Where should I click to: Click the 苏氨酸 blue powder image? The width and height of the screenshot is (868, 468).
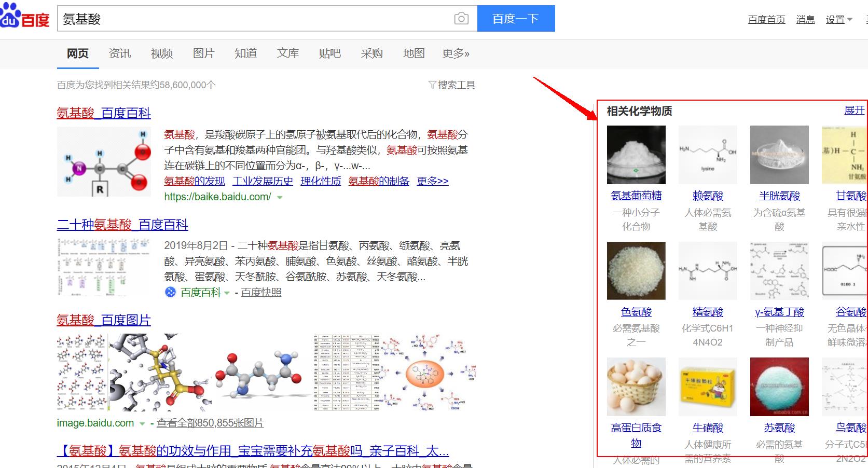[x=779, y=387]
